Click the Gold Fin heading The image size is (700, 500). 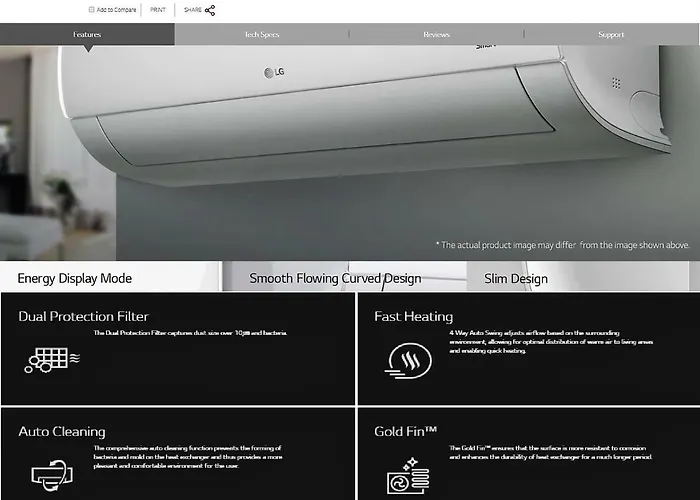(x=405, y=431)
